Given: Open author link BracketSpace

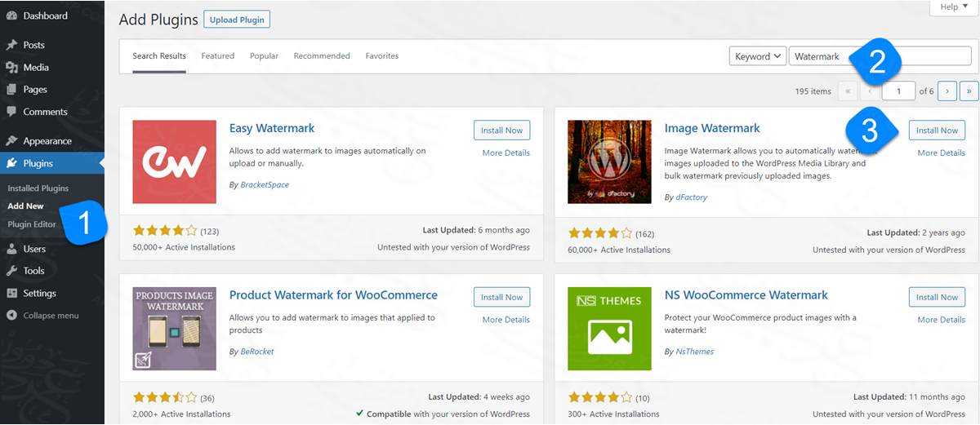Looking at the screenshot, I should pos(265,185).
